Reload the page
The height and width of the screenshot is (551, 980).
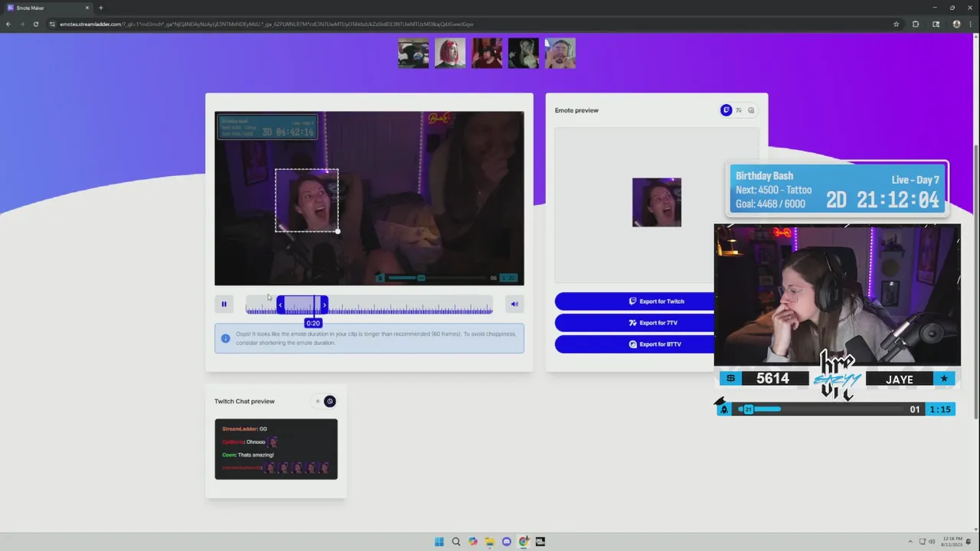35,24
